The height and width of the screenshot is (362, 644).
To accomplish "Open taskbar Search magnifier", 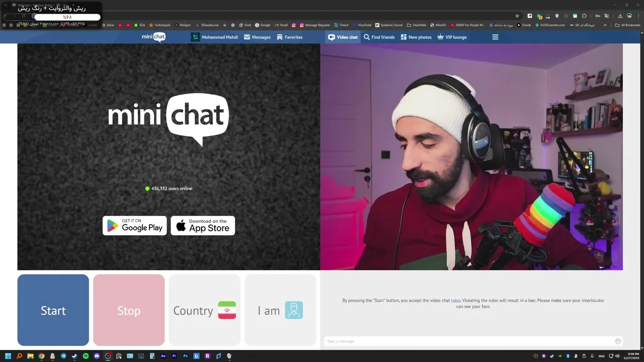I will 19,356.
